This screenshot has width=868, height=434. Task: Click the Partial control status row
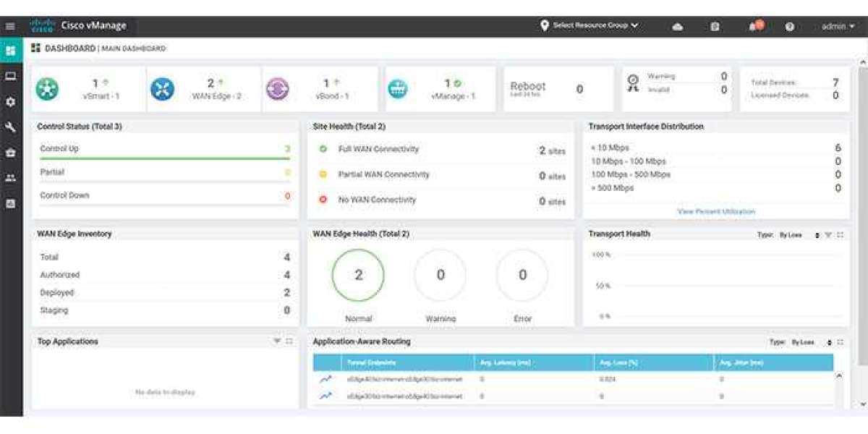coord(165,173)
